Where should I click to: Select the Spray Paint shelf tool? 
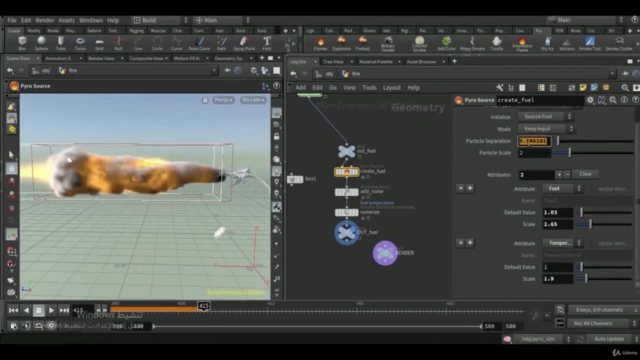coord(244,43)
